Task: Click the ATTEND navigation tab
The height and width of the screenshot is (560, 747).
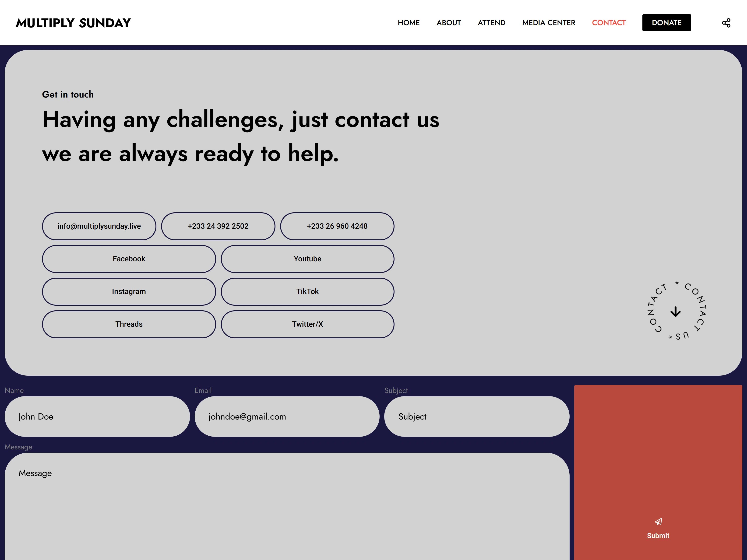Action: pos(492,22)
